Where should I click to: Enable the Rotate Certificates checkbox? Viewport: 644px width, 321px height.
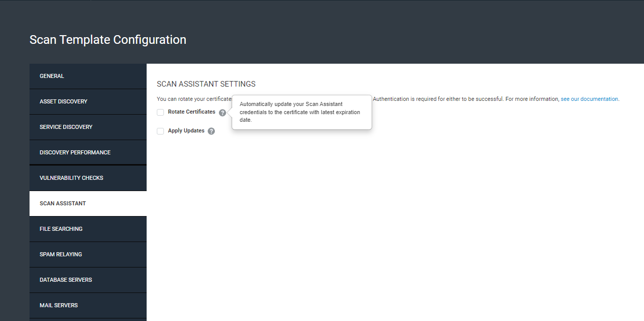click(x=160, y=113)
